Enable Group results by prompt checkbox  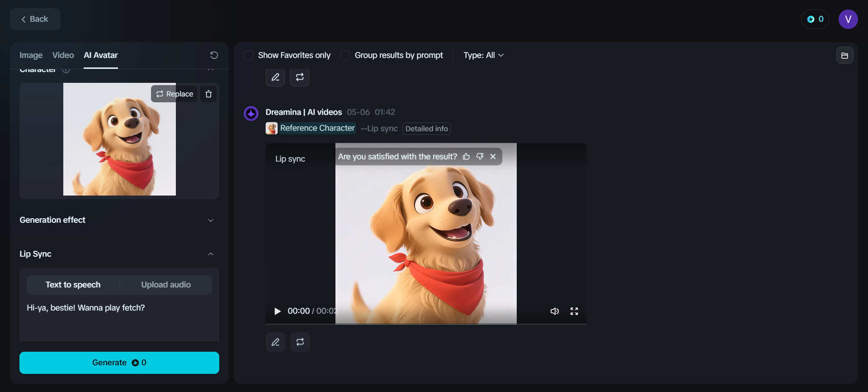(345, 55)
